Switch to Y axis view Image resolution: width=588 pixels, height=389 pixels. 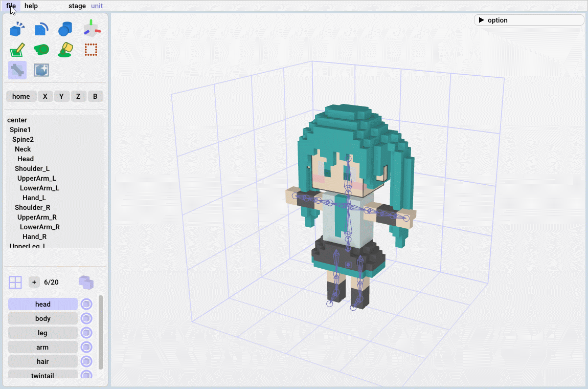pyautogui.click(x=61, y=97)
